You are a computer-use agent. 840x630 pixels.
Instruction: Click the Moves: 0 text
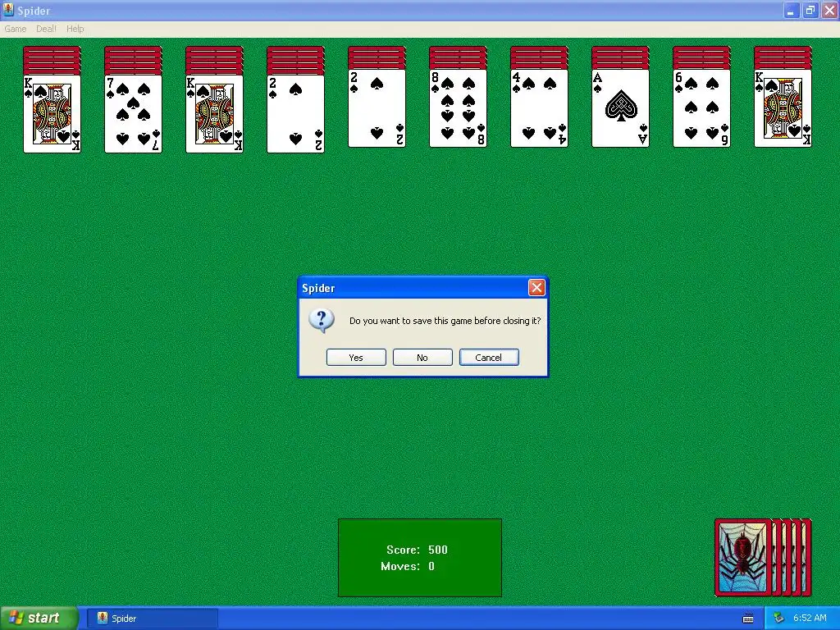(408, 566)
